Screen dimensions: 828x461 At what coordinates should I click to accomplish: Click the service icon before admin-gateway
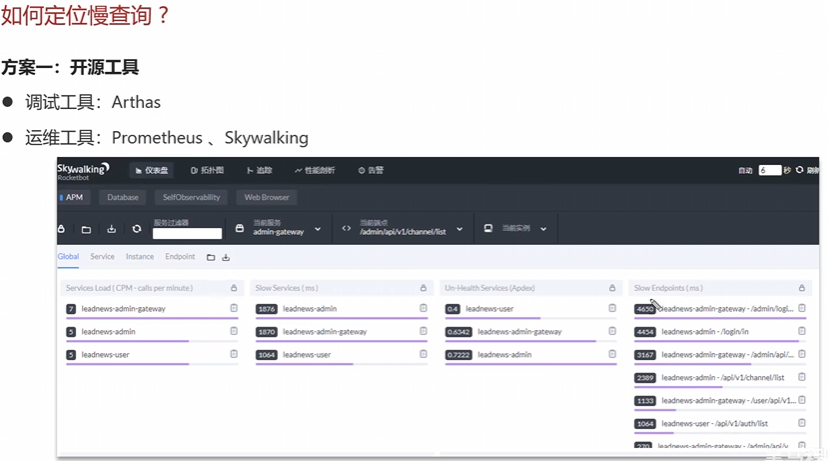click(240, 228)
